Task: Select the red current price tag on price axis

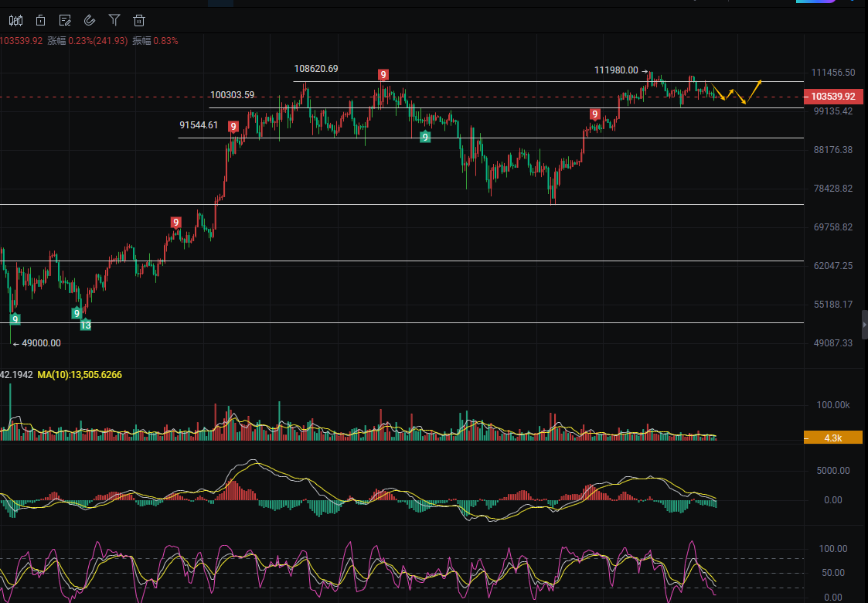Action: pos(833,97)
